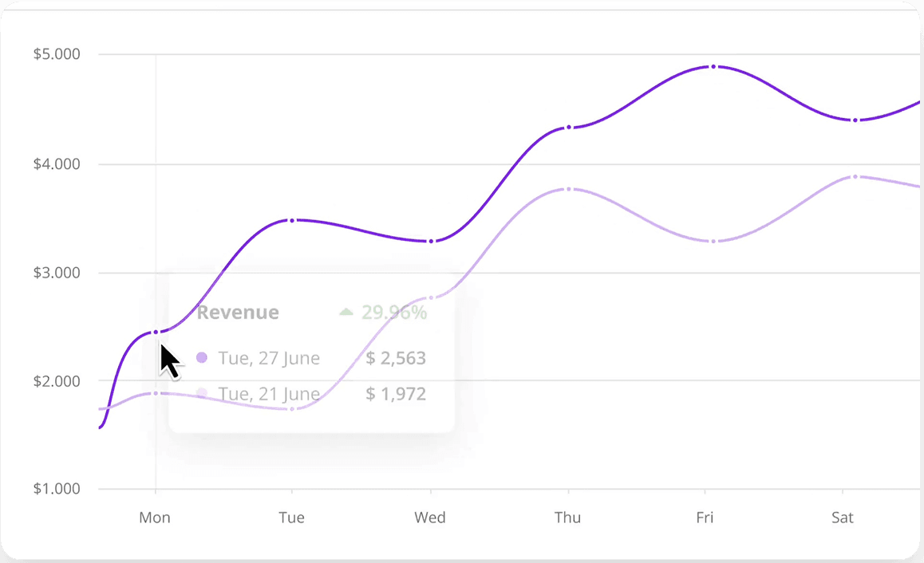Select the Sat x-axis label

(x=843, y=518)
